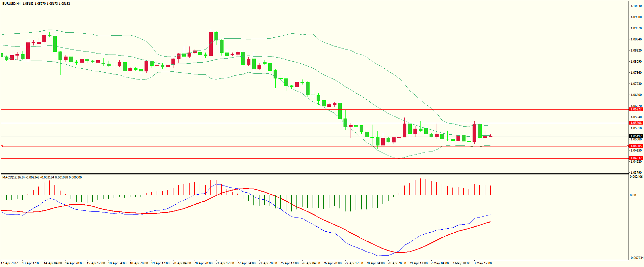The image size is (644, 267).
Task: Select the red 1.05706 price tag
Action: [636, 123]
